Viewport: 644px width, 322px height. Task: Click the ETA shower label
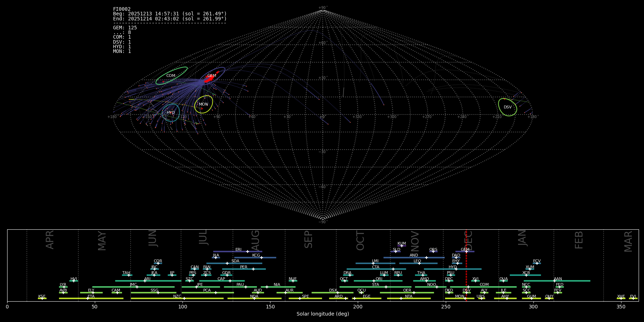(x=91, y=297)
